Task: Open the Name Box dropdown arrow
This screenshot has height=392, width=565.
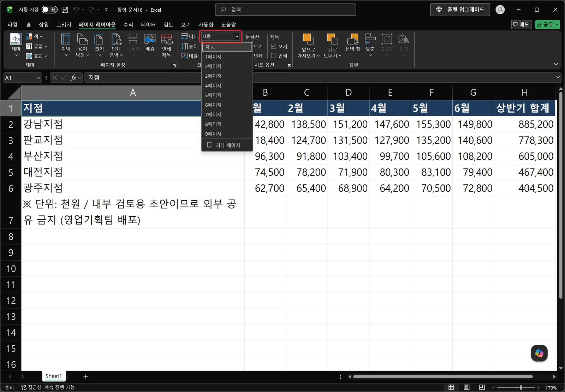Action: coord(38,78)
